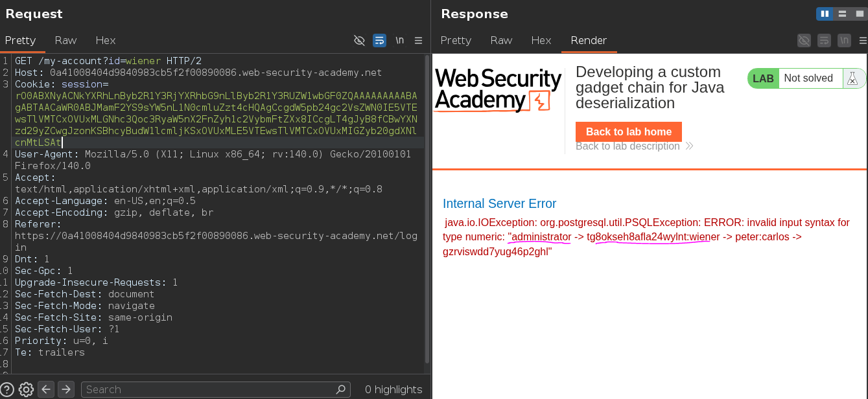Follow the Back to lab description link
The width and height of the screenshot is (868, 399).
(x=628, y=146)
